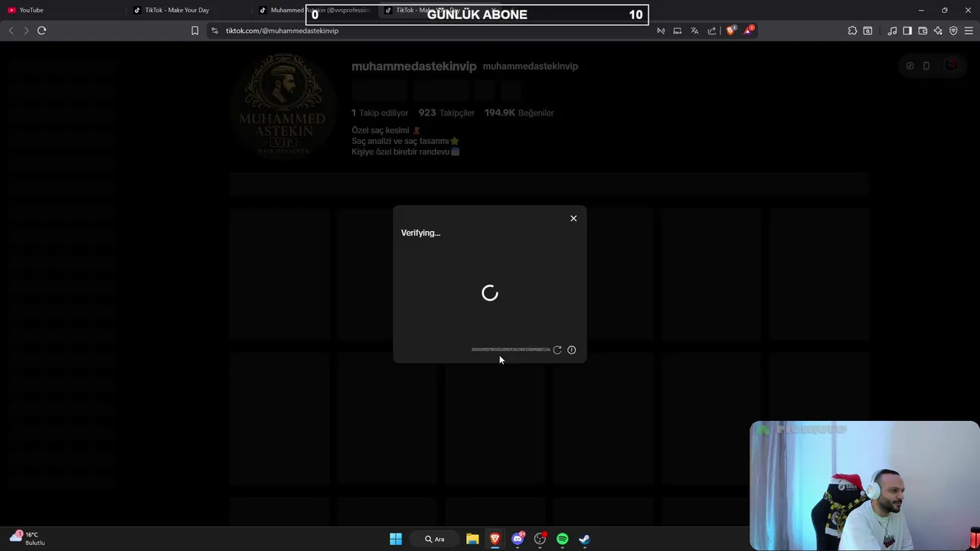Image resolution: width=980 pixels, height=551 pixels.
Task: Click the Özel saç kesimi bio line
Action: 386,130
